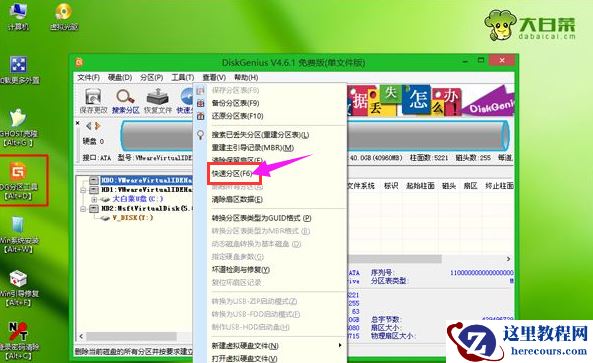This screenshot has width=593, height=363.
Task: Choose 搜索已丢失分区(重建分区表) menu entry
Action: point(260,135)
